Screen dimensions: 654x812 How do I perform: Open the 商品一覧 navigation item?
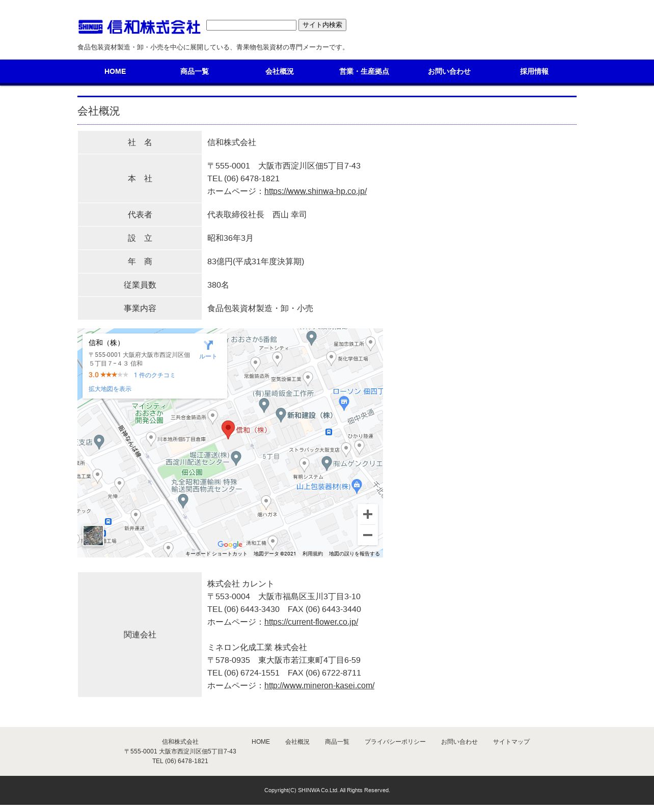coord(195,71)
